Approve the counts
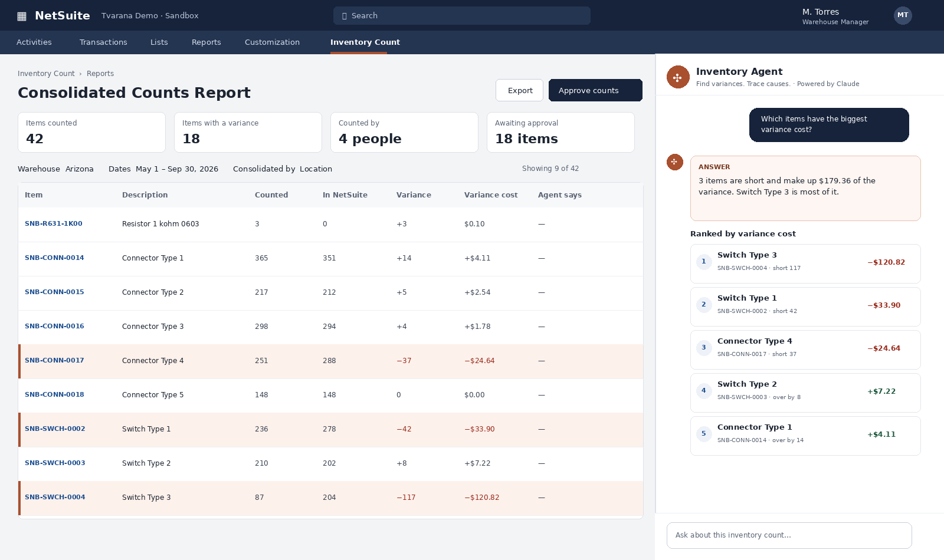Viewport: 944px width, 560px height. point(595,90)
